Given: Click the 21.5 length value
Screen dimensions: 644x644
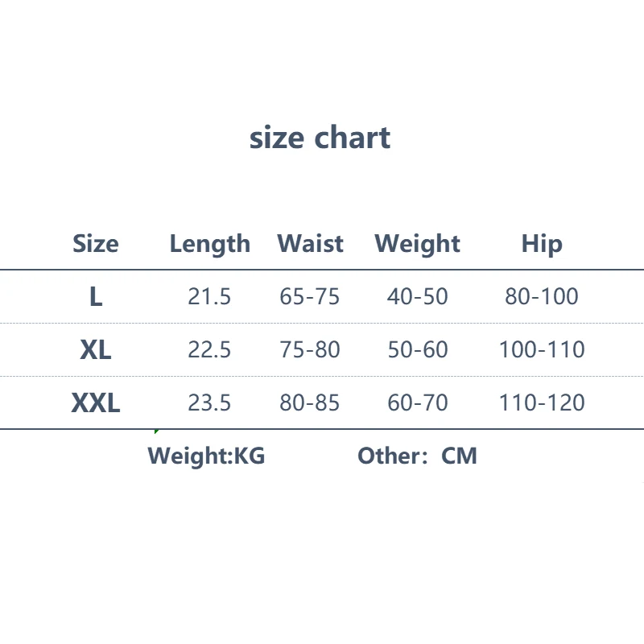Looking at the screenshot, I should 209,297.
